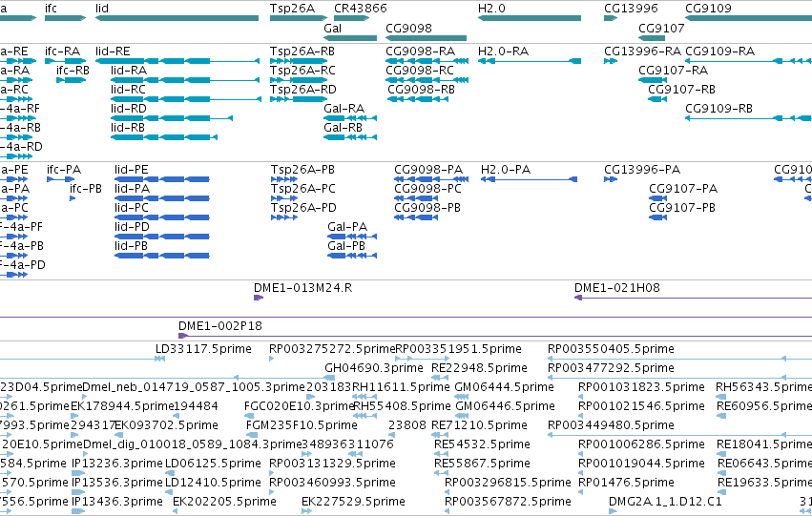Pick the RP003567872.5prime EST
This screenshot has width=812, height=516.
(448, 511)
